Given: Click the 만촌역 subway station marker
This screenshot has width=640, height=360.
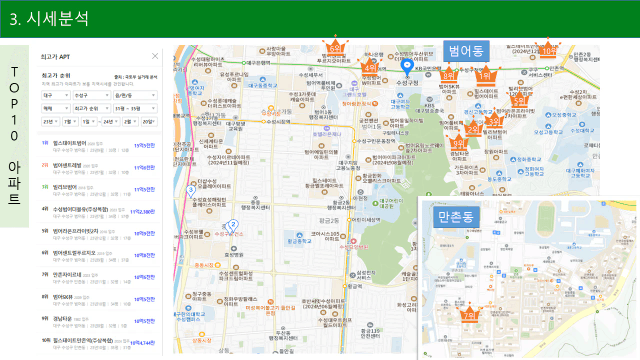Looking at the screenshot, I should click(547, 68).
